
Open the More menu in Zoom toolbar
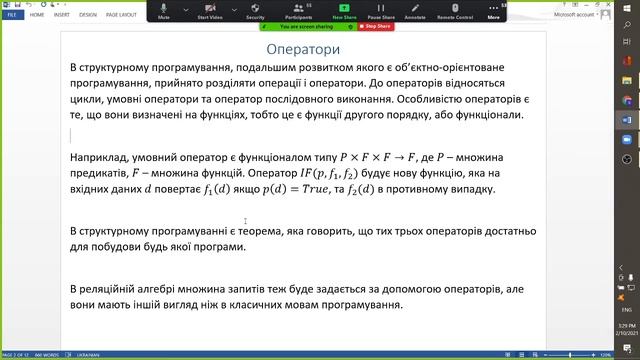click(493, 11)
